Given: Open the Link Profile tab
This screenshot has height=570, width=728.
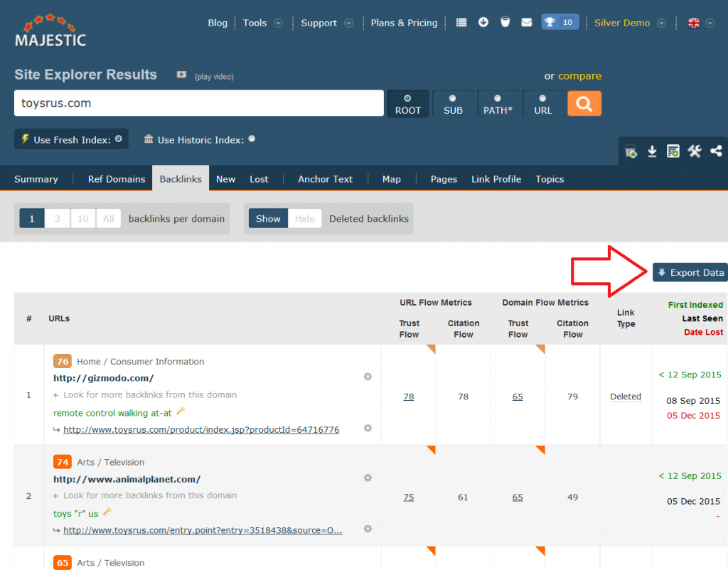Looking at the screenshot, I should pos(496,179).
